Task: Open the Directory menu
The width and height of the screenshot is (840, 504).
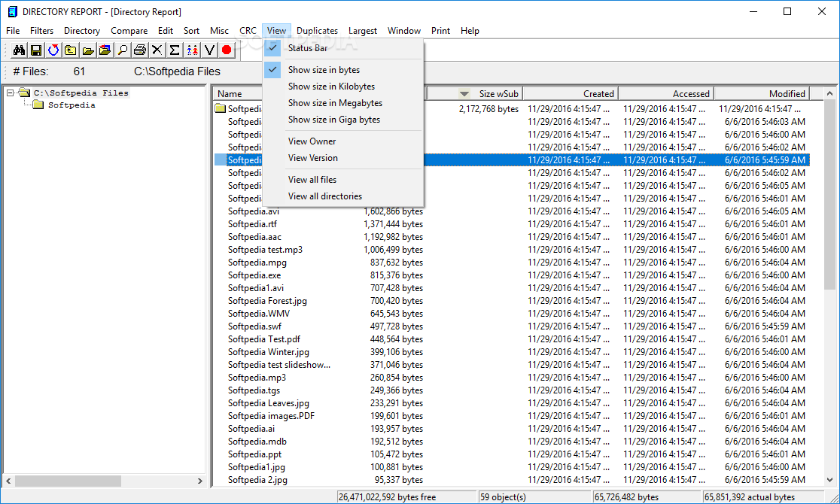Action: (x=82, y=31)
